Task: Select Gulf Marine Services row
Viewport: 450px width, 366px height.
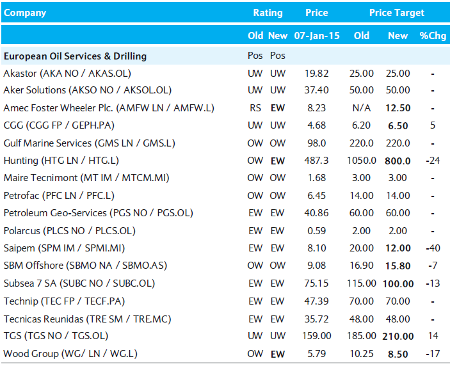Action: [x=225, y=143]
